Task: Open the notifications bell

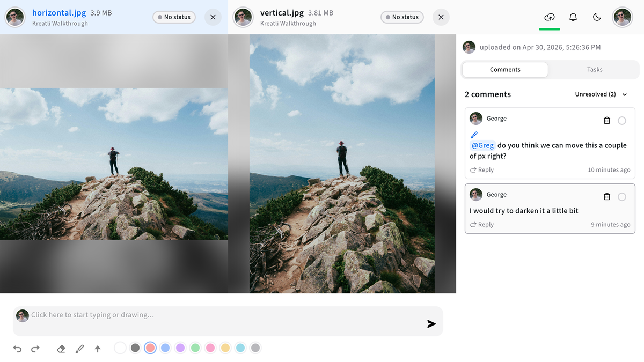Action: tap(573, 17)
